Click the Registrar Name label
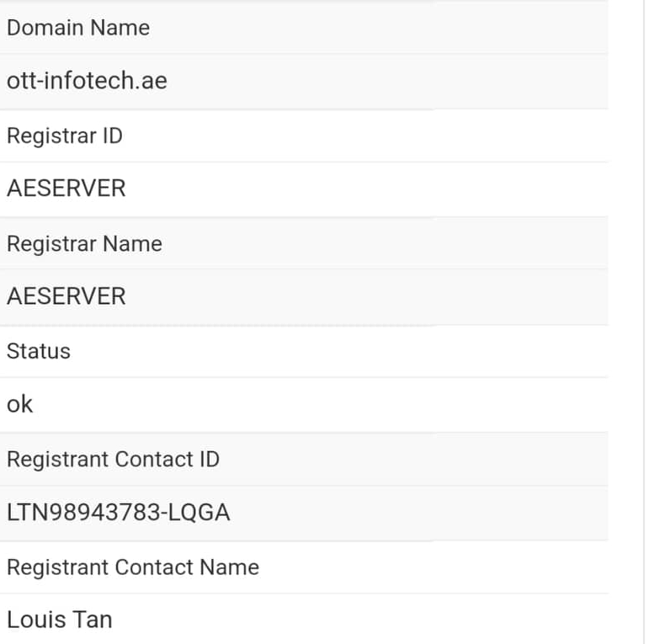 pyautogui.click(x=84, y=243)
